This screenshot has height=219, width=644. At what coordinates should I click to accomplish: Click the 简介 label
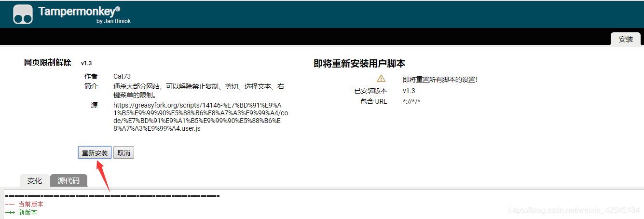coord(91,86)
